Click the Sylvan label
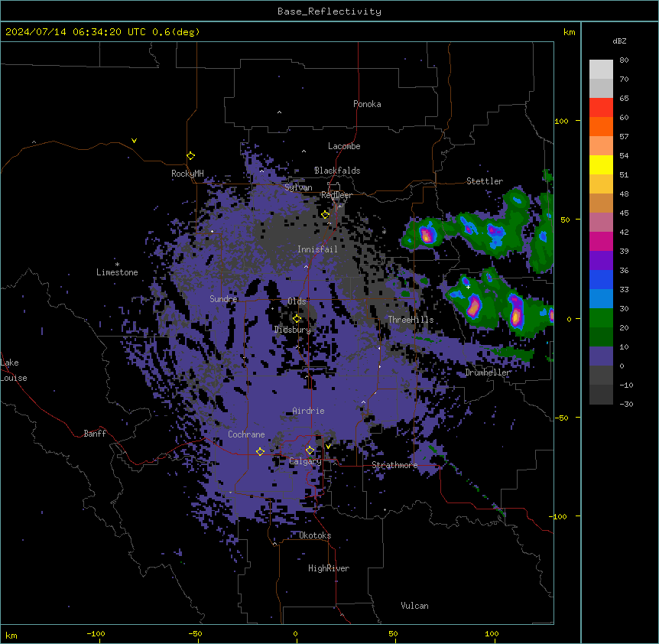659x644 pixels. point(298,187)
